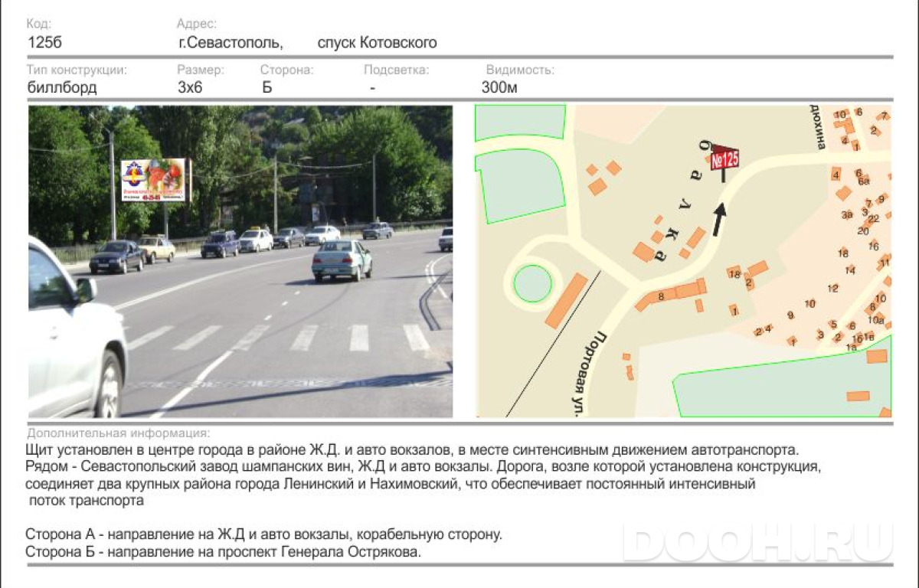
Task: Select the size value "3х6"
Action: (189, 87)
